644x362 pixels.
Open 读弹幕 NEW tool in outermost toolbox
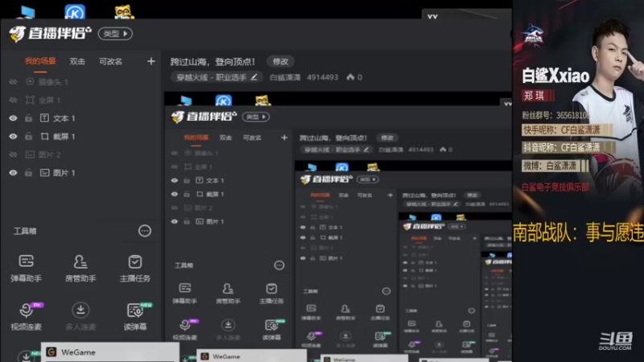click(x=135, y=317)
